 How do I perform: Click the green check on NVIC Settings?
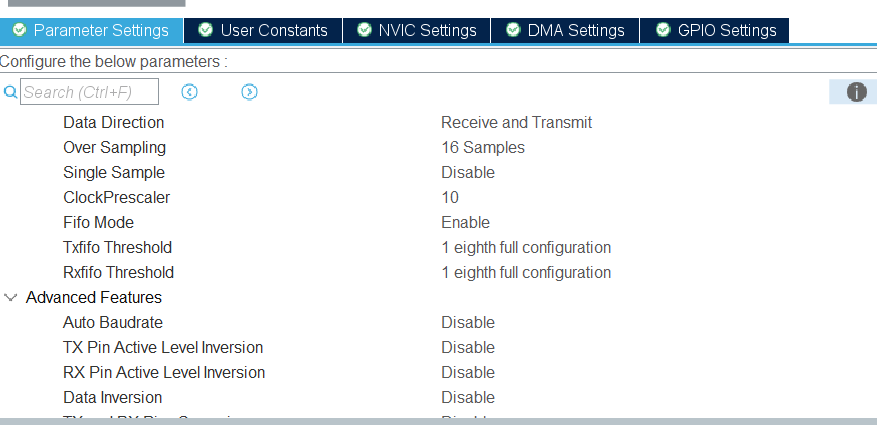click(362, 30)
